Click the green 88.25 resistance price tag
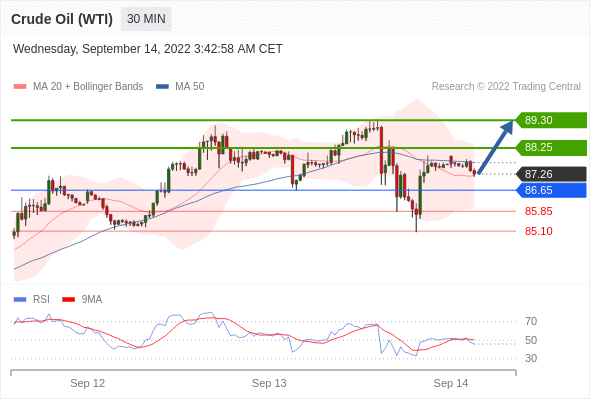Image resolution: width=590 pixels, height=400 pixels. 551,148
